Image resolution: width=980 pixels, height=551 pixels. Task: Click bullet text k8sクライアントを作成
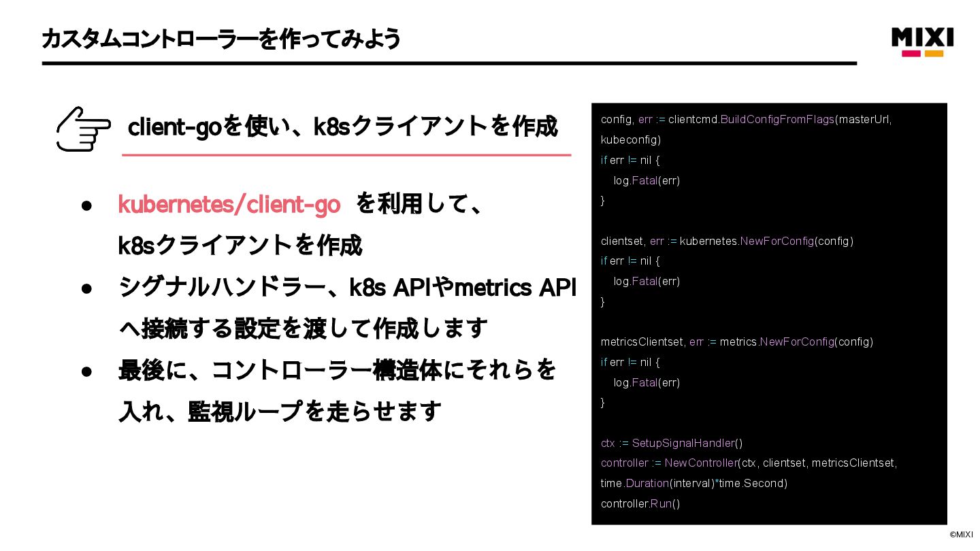[240, 245]
